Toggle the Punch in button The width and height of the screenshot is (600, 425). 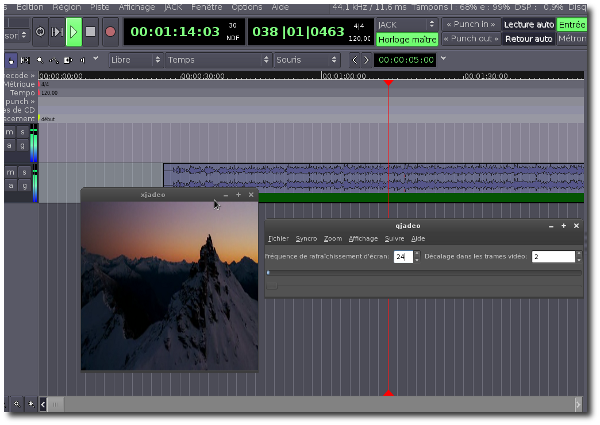(x=469, y=24)
